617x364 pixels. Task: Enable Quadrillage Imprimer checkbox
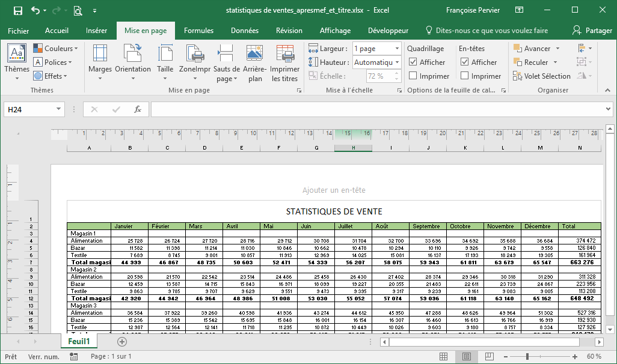pos(413,76)
